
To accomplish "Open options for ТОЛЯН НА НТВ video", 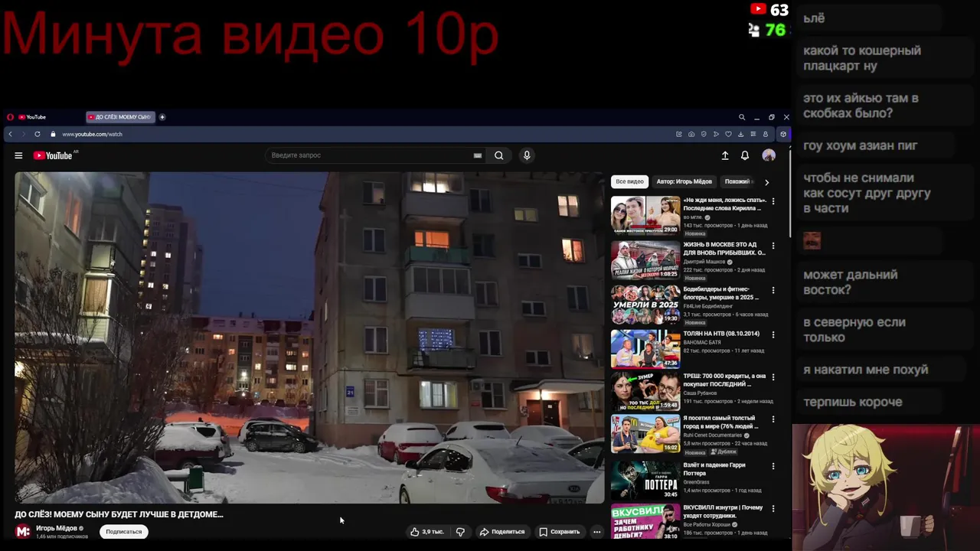I will tap(773, 334).
